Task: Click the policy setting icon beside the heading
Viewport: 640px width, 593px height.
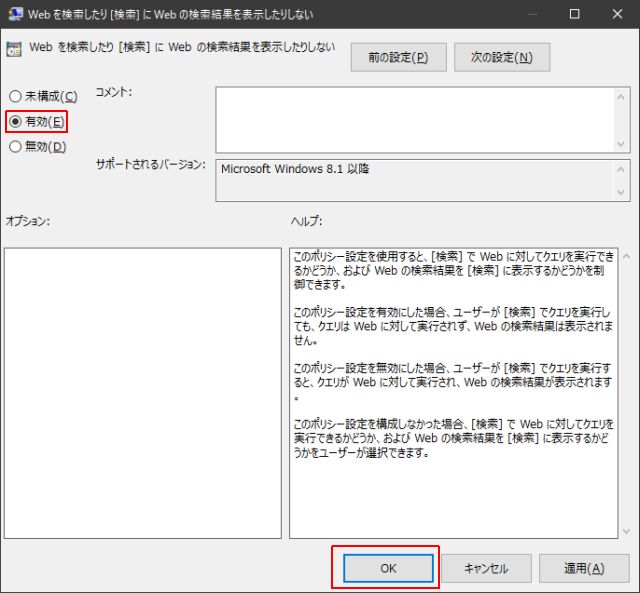Action: [14, 48]
